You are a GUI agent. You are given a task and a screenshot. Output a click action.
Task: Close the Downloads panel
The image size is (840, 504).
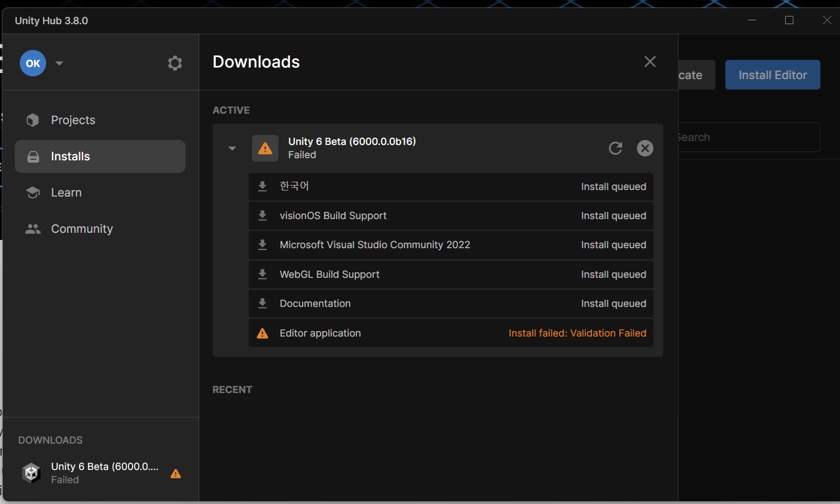(650, 61)
